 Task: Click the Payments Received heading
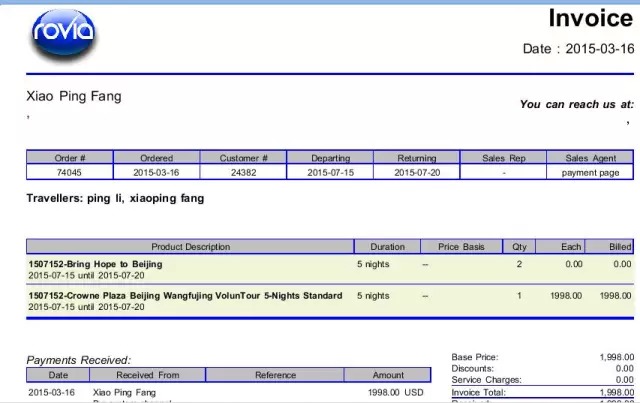tap(78, 360)
